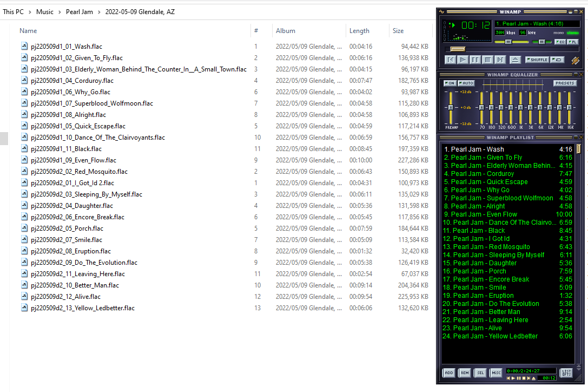Stop playback in Winamp main window

pos(487,60)
